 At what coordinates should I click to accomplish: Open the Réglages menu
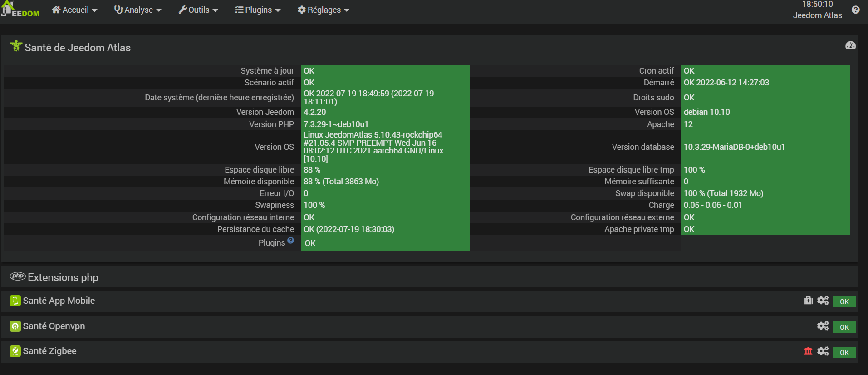323,10
